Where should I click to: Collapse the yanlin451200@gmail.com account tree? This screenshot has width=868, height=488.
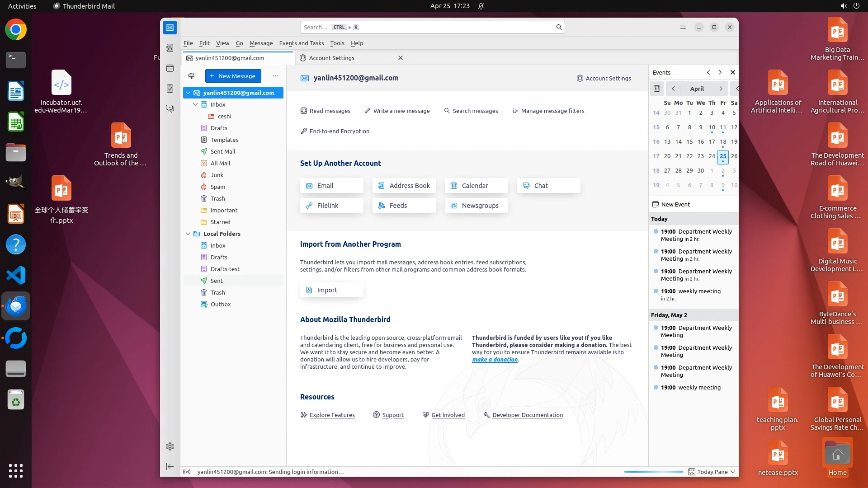pyautogui.click(x=188, y=93)
